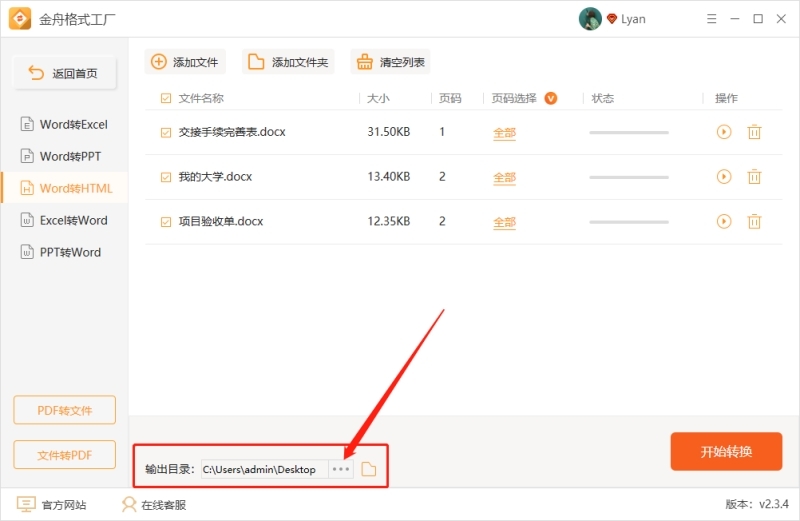The width and height of the screenshot is (800, 521).
Task: Click the trash icon for 项目验收单.docx
Action: click(x=755, y=222)
